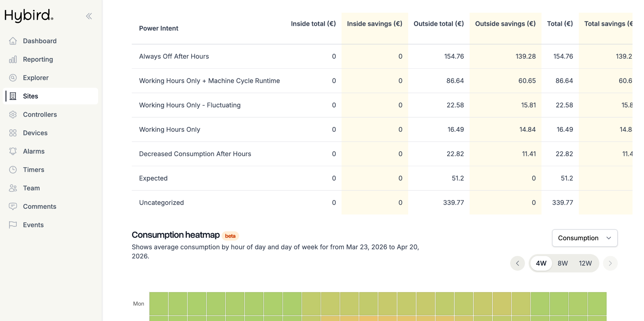644x321 pixels.
Task: Click the Timers clock icon
Action: coord(13,170)
